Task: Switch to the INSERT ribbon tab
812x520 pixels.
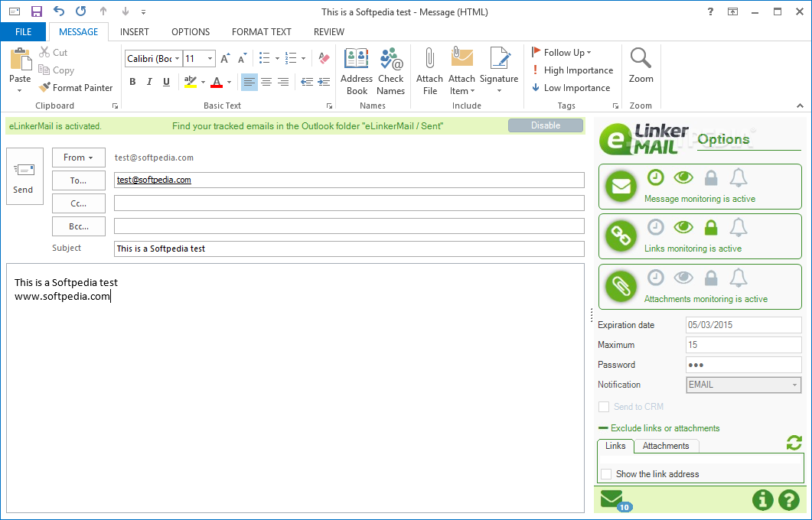Action: 134,31
